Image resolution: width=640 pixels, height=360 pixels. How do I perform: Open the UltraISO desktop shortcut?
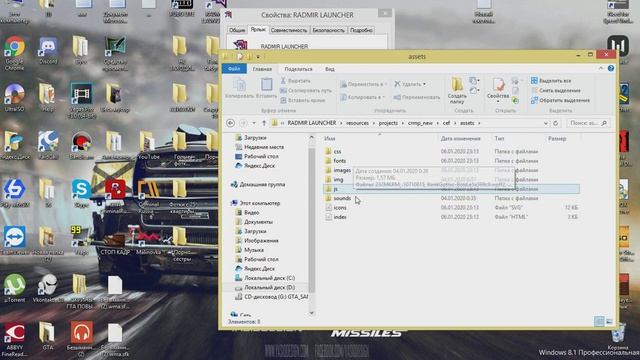point(15,98)
